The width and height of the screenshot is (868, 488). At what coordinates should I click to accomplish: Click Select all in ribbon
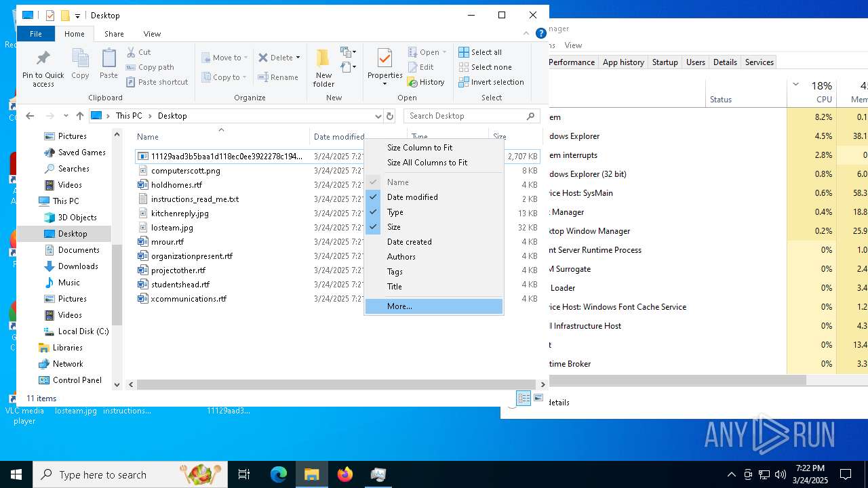480,52
